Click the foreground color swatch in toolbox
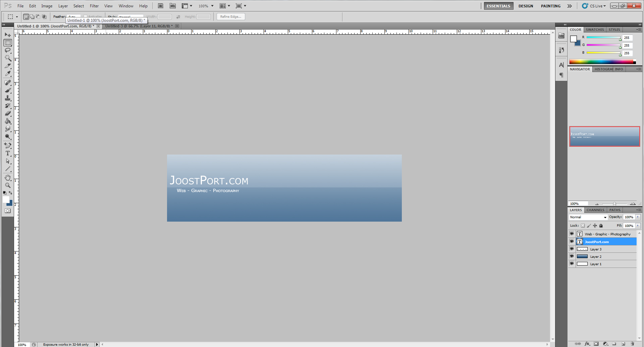Viewport: 644px width, 347px height. click(x=6, y=200)
